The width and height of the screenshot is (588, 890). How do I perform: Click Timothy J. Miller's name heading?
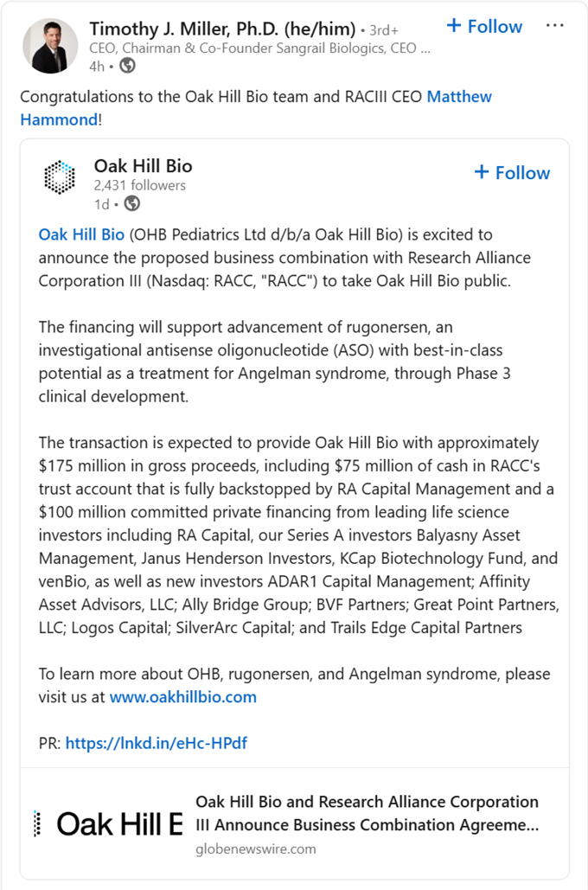(222, 29)
